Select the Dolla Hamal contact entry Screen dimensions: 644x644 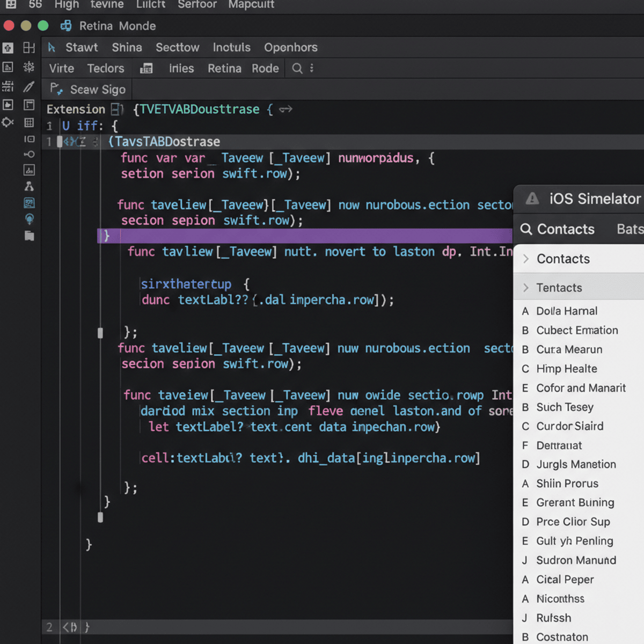point(567,311)
